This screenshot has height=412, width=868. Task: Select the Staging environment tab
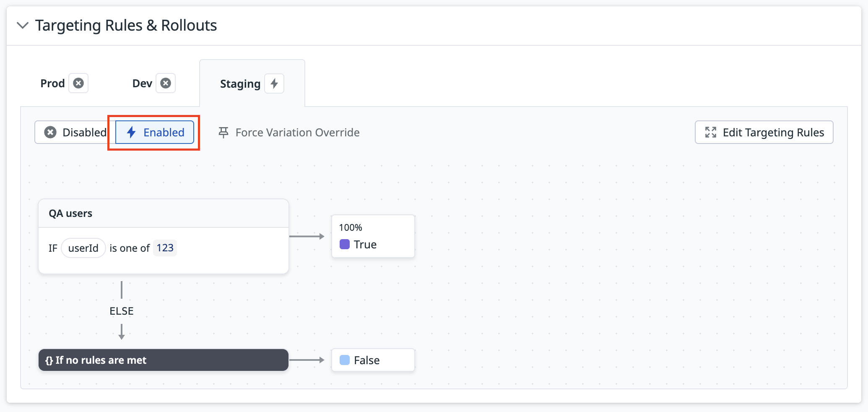click(252, 83)
